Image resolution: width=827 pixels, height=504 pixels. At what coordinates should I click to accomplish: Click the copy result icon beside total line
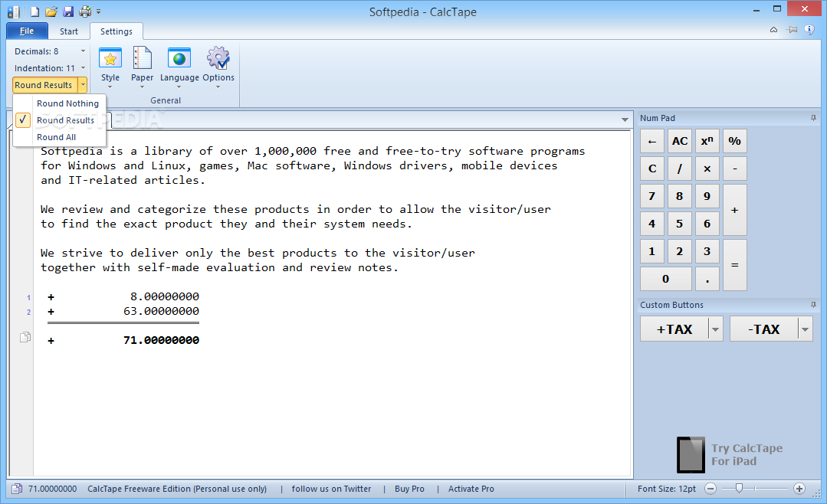pos(25,338)
